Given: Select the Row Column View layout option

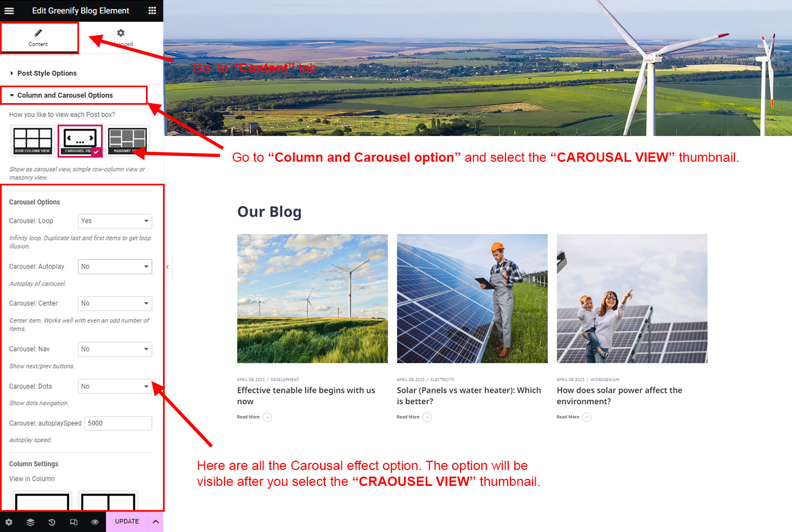Looking at the screenshot, I should 32,141.
